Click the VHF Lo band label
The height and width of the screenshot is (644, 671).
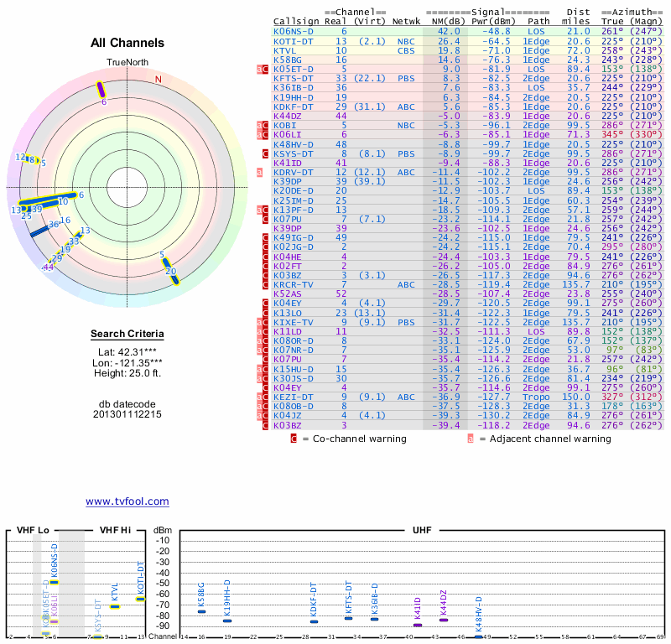point(34,531)
